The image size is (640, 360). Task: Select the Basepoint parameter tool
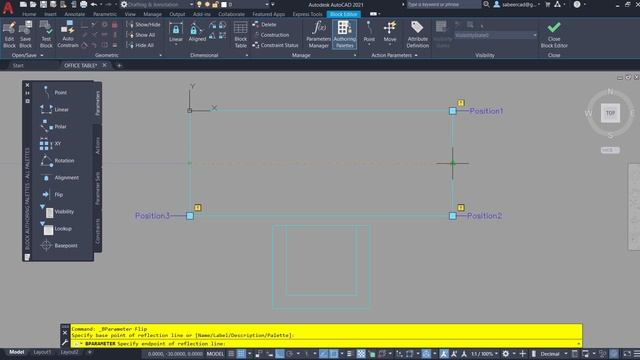[x=59, y=246]
